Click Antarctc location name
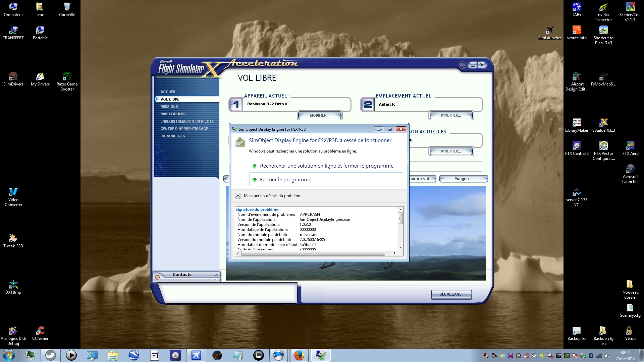This screenshot has height=362, width=644. [x=387, y=104]
